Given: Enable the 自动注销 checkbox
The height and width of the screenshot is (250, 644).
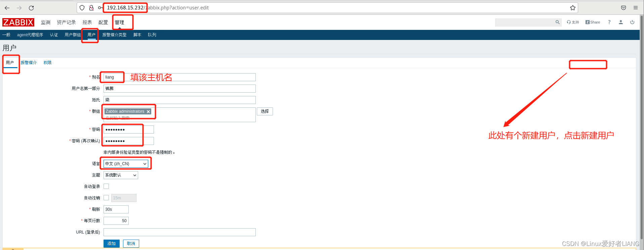Looking at the screenshot, I should point(106,198).
